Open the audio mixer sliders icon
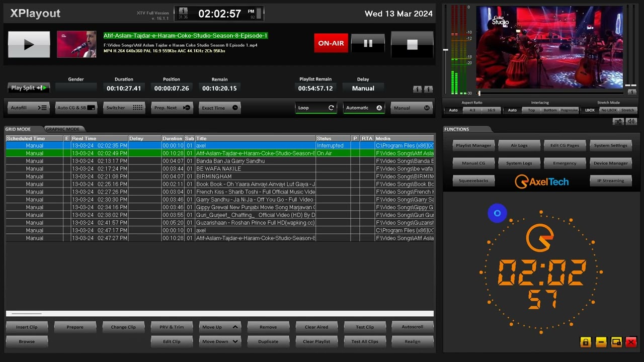The height and width of the screenshot is (362, 644). click(x=618, y=122)
